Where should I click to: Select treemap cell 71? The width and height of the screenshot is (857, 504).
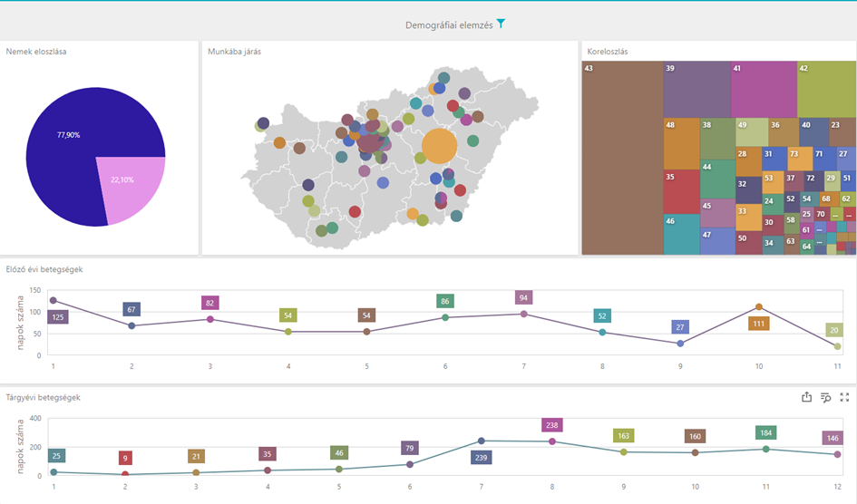pos(824,159)
